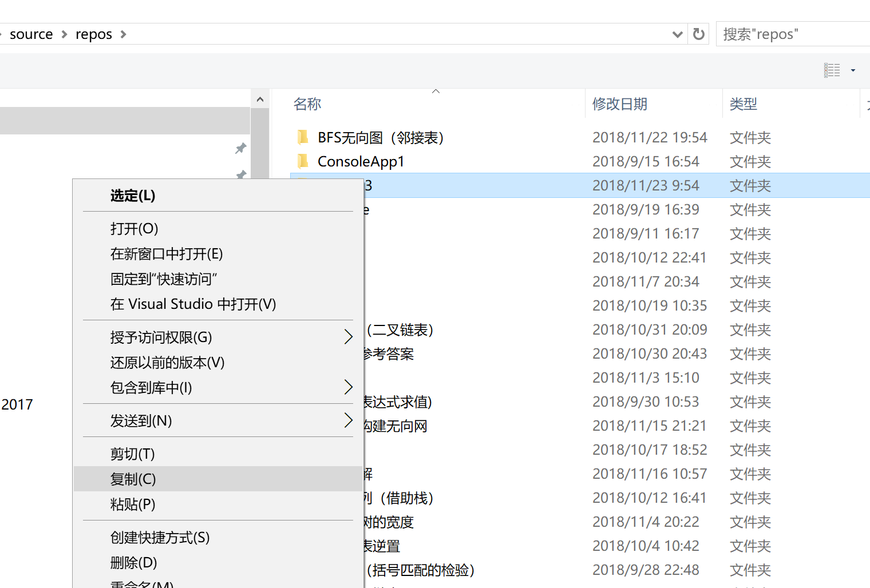Click the source breadcrumb segment

click(31, 34)
